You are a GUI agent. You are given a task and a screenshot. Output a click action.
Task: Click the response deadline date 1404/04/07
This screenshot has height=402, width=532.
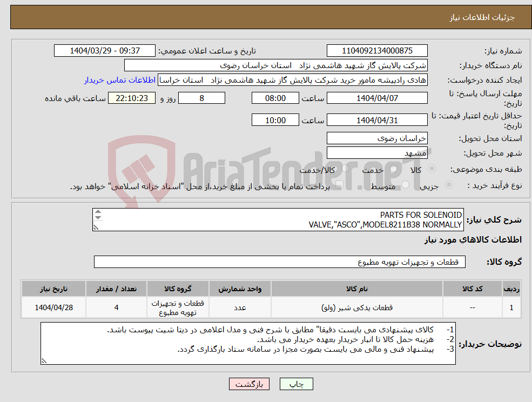pyautogui.click(x=377, y=98)
